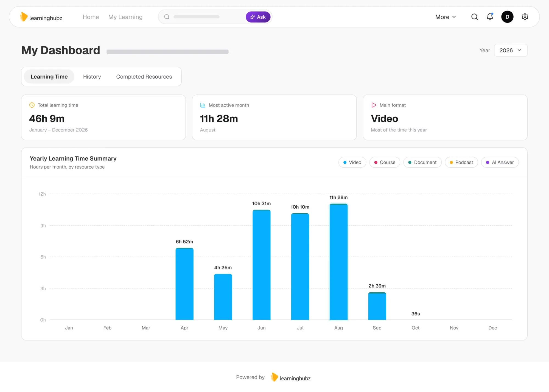Click the June bar labeled 10h 31m
The height and width of the screenshot is (392, 549).
(262, 265)
